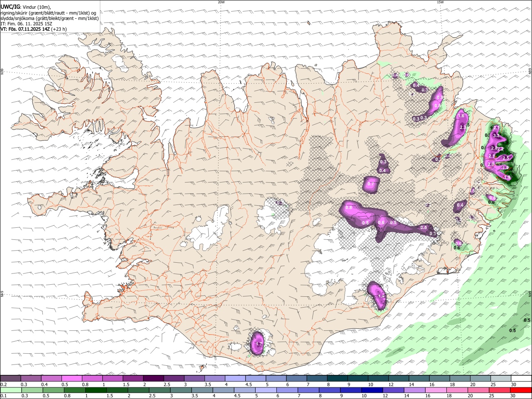
Task: Select top-row dark teal swatch above label 9
Action: click(357, 378)
